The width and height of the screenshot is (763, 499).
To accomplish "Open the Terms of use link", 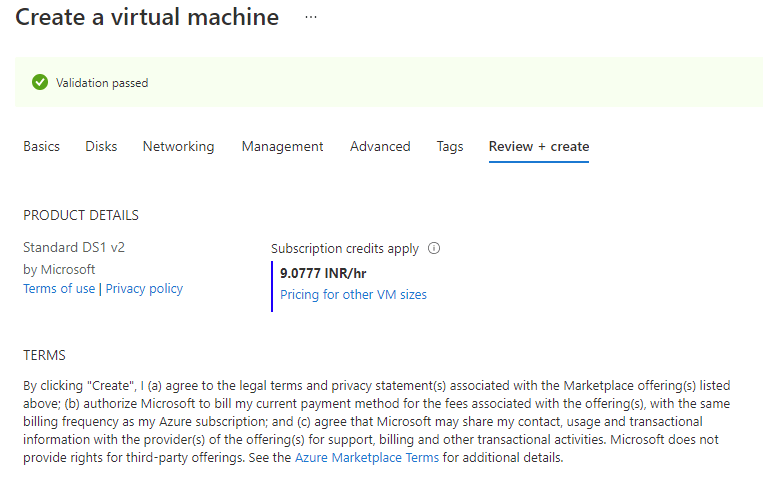I will pyautogui.click(x=59, y=289).
